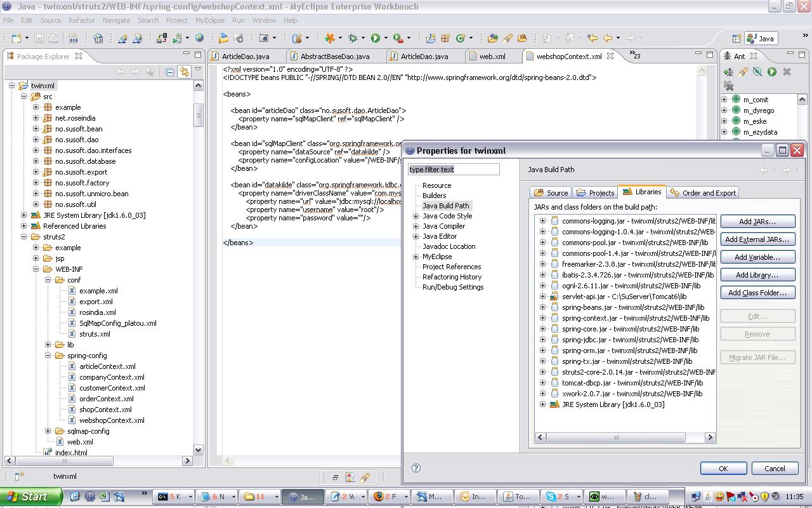Click the Run green play toolbar icon
812x508 pixels.
(x=376, y=38)
